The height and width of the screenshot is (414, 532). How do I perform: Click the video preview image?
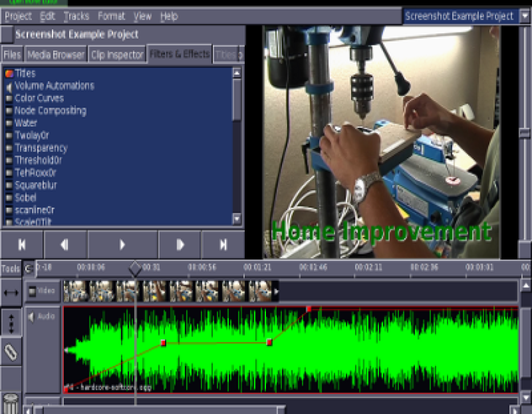coord(381,142)
